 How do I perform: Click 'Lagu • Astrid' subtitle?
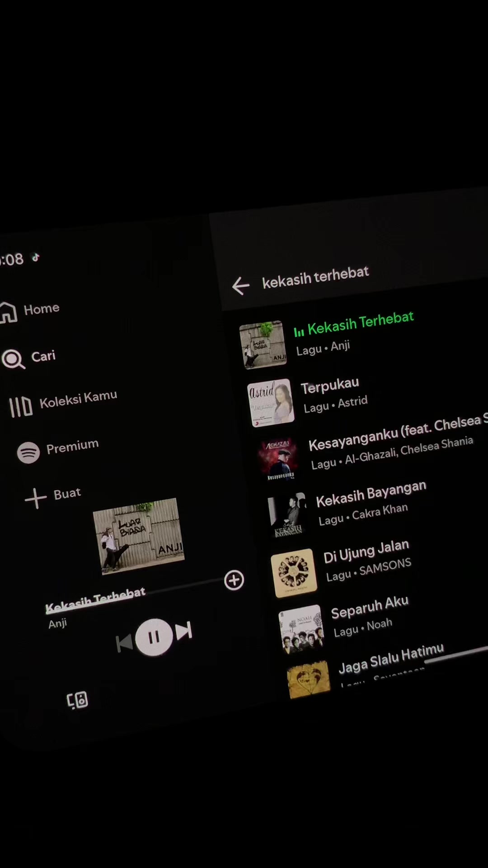pos(335,404)
